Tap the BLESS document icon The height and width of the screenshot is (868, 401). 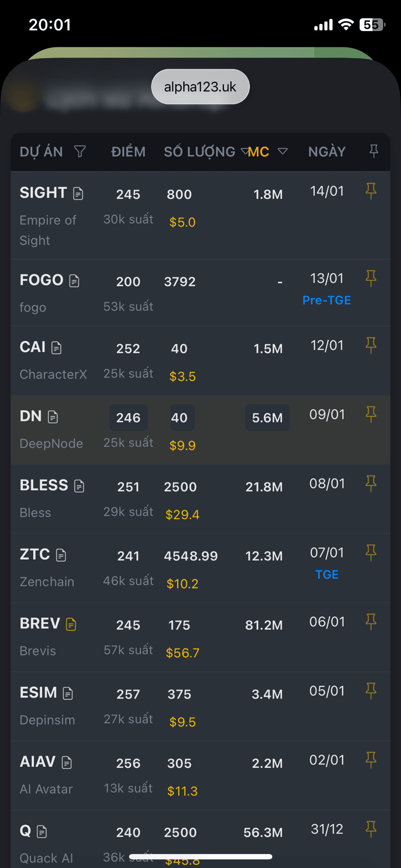click(79, 486)
